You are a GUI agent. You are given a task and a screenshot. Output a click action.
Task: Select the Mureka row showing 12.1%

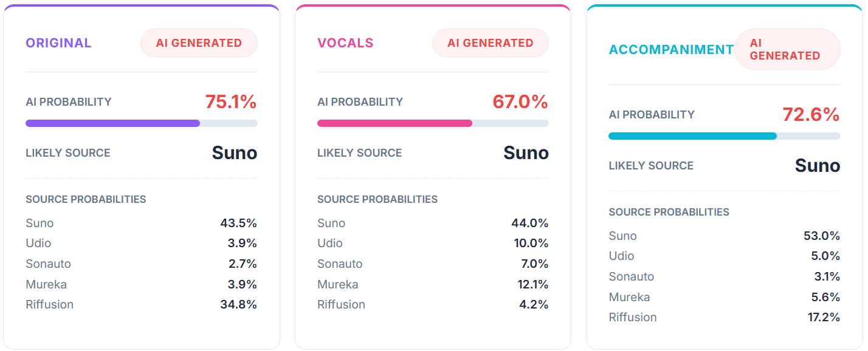point(433,284)
